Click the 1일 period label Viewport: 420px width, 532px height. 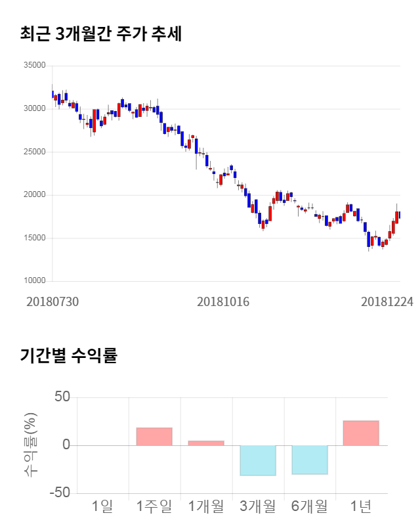tap(102, 506)
